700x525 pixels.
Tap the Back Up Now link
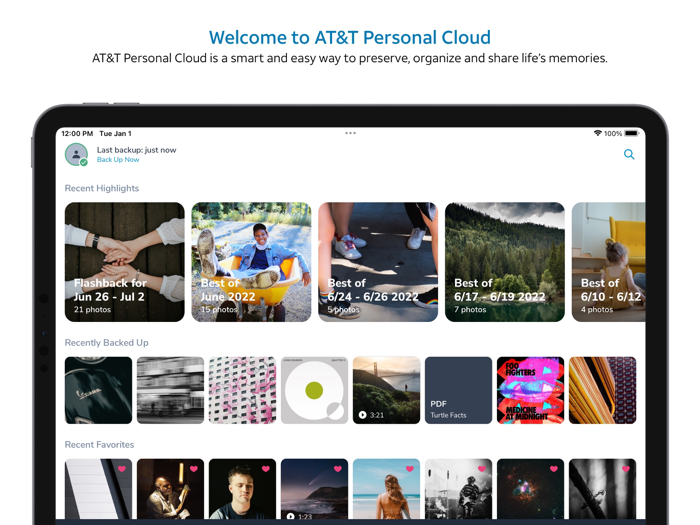click(118, 160)
